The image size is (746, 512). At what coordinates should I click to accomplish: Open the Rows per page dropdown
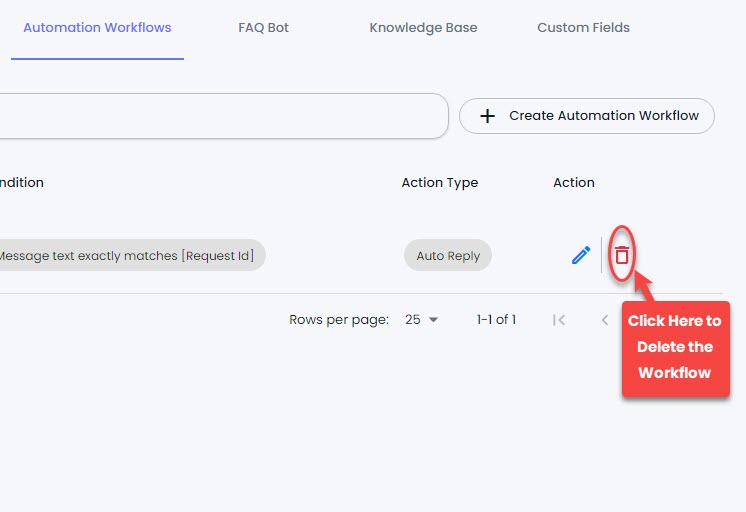click(x=421, y=320)
